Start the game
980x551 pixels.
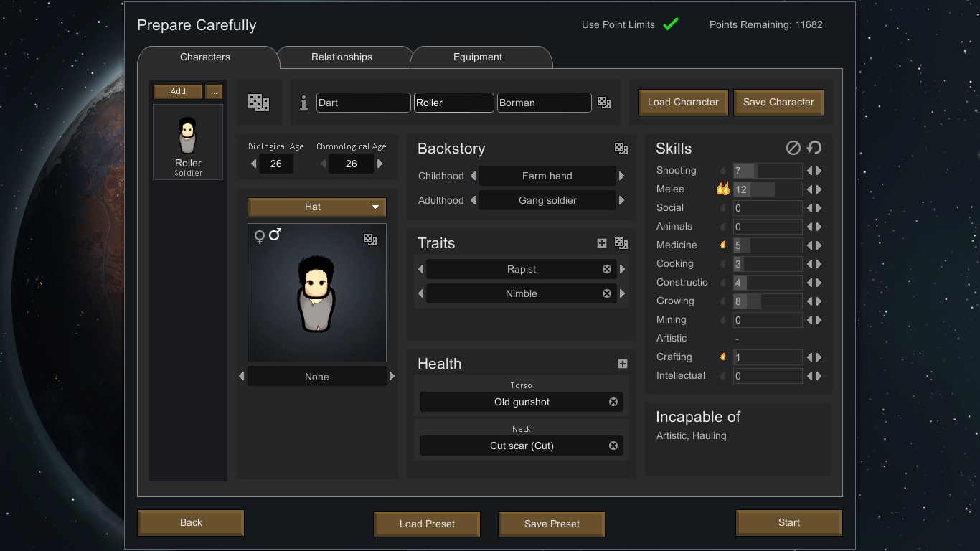click(x=789, y=522)
